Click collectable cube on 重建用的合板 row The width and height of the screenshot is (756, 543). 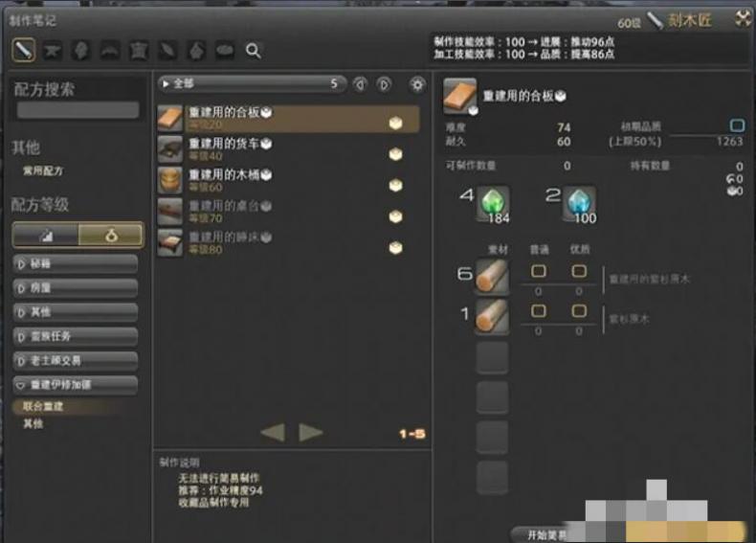click(x=396, y=124)
